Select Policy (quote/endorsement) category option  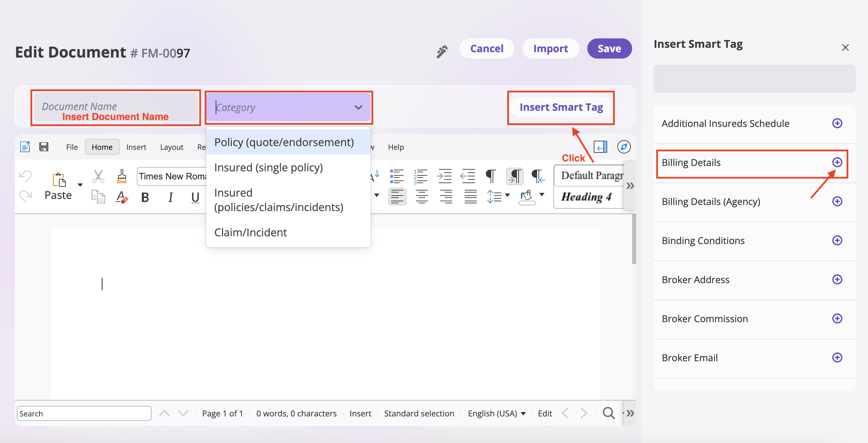coord(284,142)
